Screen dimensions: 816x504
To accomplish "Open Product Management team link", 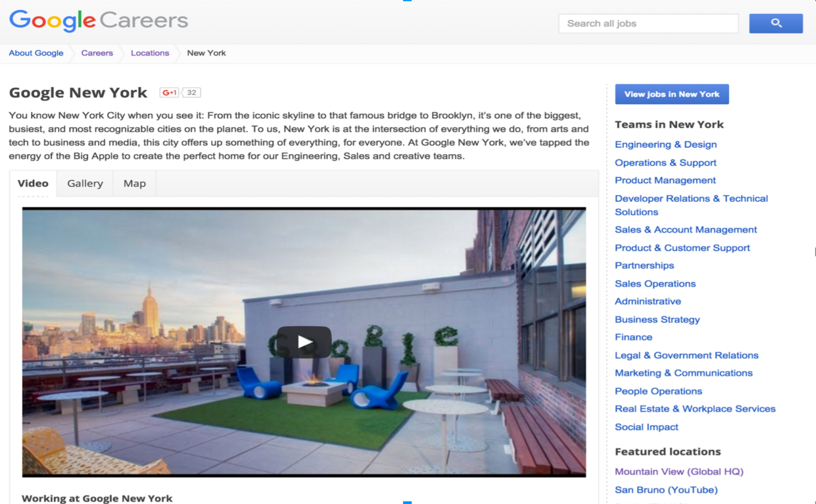I will 665,180.
